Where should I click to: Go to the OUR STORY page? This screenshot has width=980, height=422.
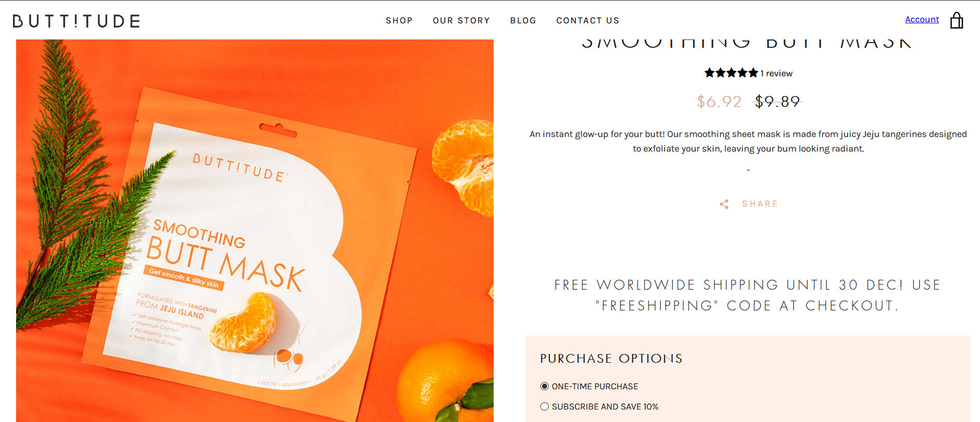click(x=461, y=20)
